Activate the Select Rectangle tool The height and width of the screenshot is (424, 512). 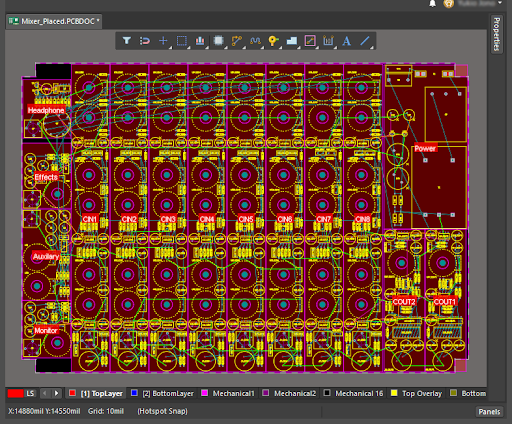(x=182, y=41)
